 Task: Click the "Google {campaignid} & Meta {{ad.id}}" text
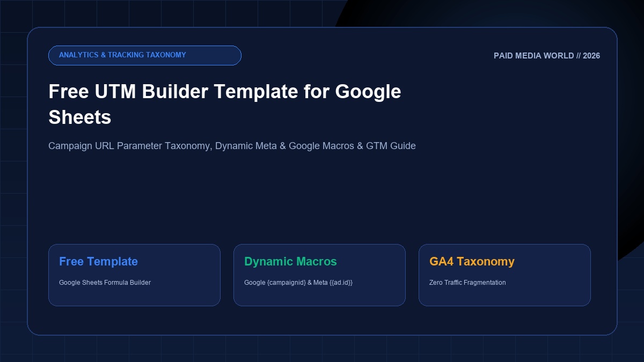point(298,283)
